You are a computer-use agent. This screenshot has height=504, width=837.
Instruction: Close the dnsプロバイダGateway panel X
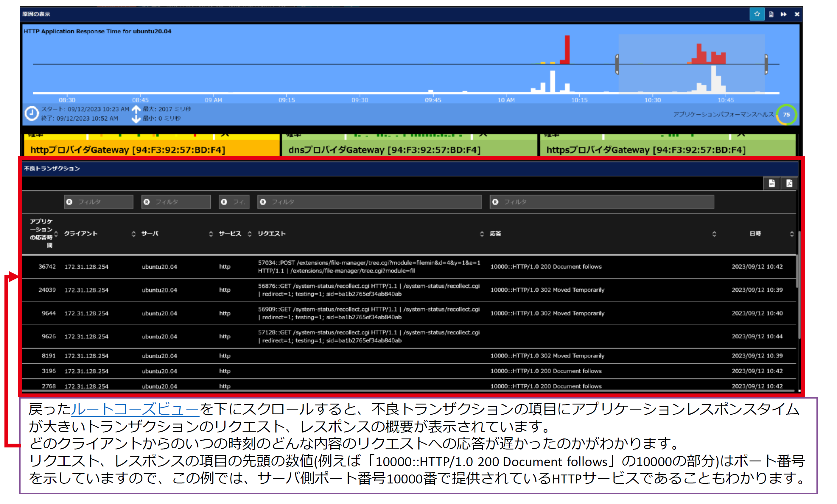point(483,136)
